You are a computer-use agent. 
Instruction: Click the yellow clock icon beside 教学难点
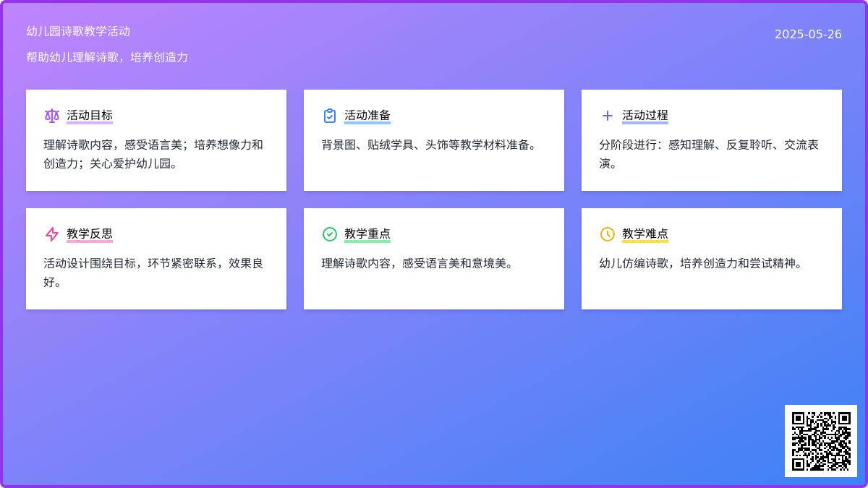(607, 234)
